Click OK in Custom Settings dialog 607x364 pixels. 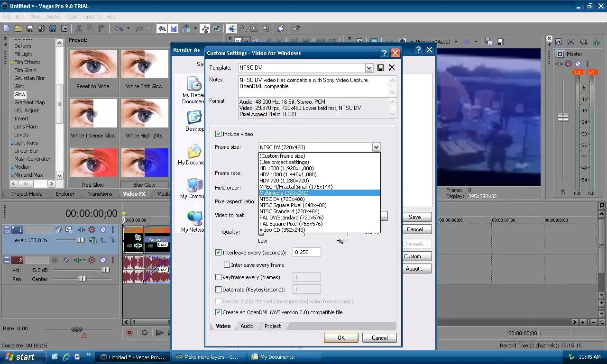point(341,338)
